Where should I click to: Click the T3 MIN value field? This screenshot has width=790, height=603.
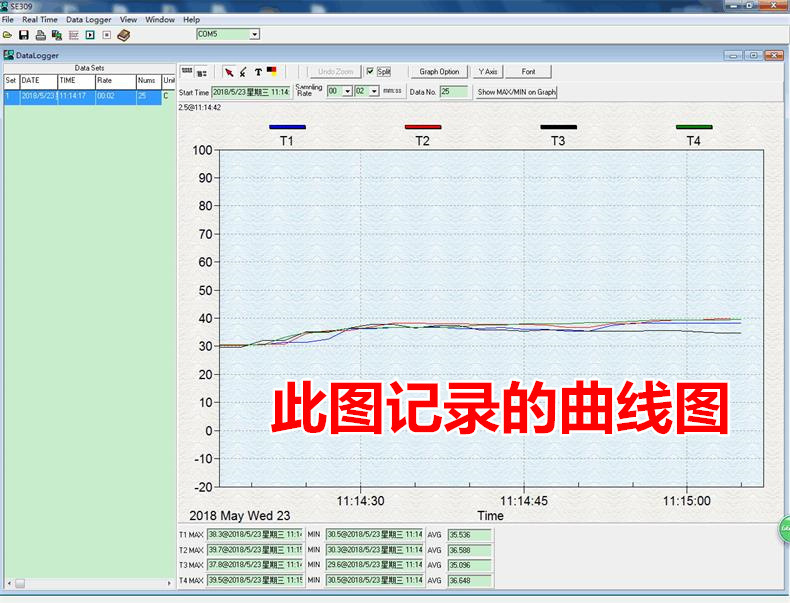[374, 565]
